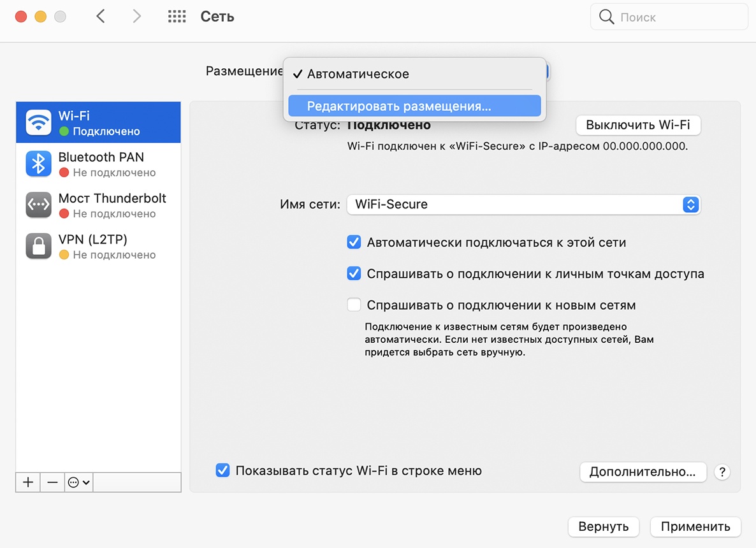The height and width of the screenshot is (548, 756).
Task: Remove selected service with minus button
Action: 52,482
